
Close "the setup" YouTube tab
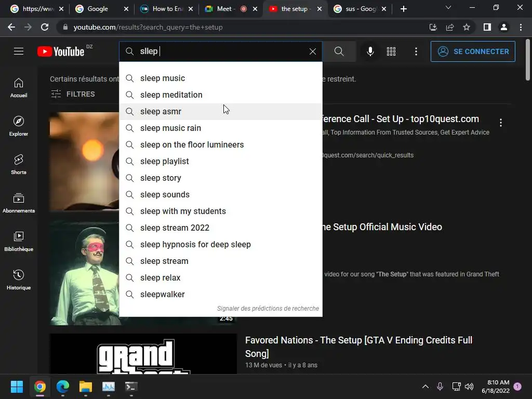click(320, 9)
